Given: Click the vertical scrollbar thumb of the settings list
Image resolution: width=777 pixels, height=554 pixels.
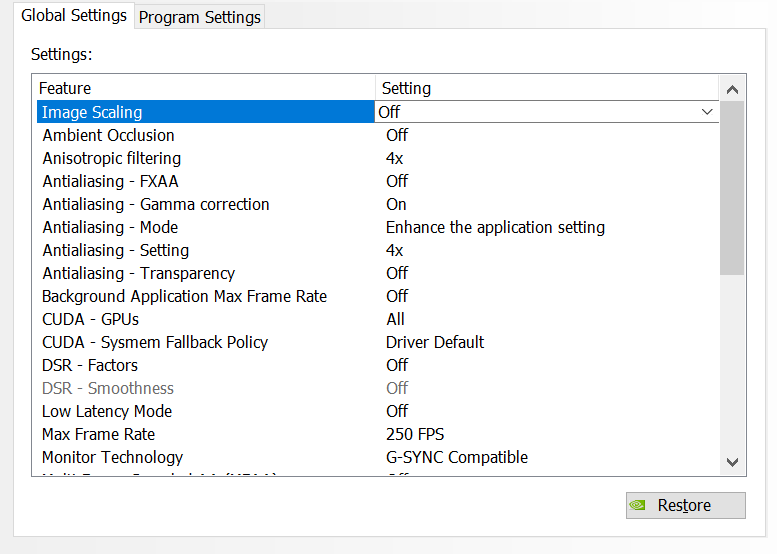Looking at the screenshot, I should click(x=732, y=188).
